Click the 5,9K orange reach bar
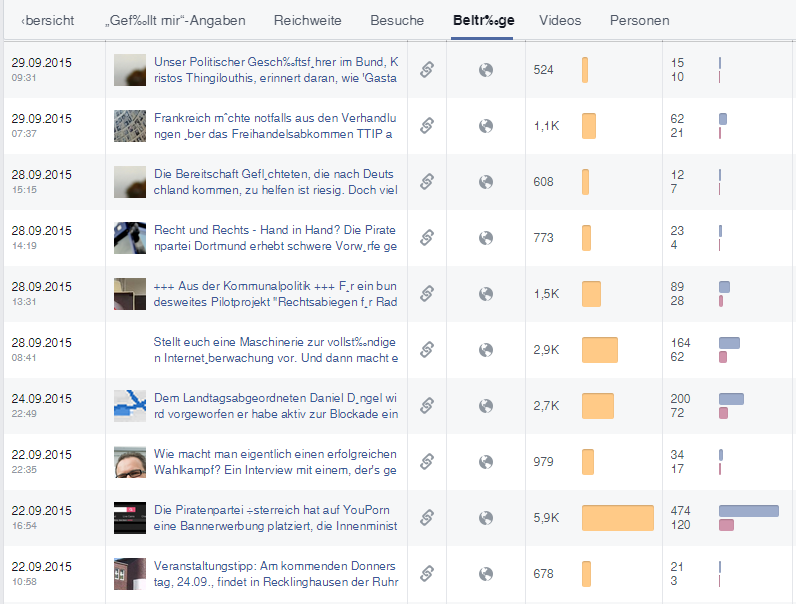Image resolution: width=796 pixels, height=604 pixels. [618, 518]
